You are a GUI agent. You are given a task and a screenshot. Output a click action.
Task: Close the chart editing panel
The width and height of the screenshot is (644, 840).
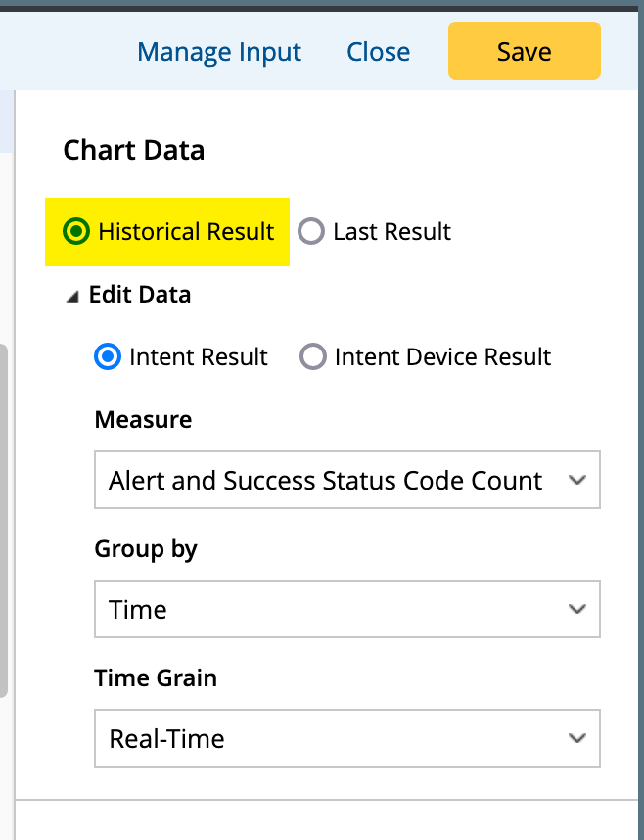378,52
